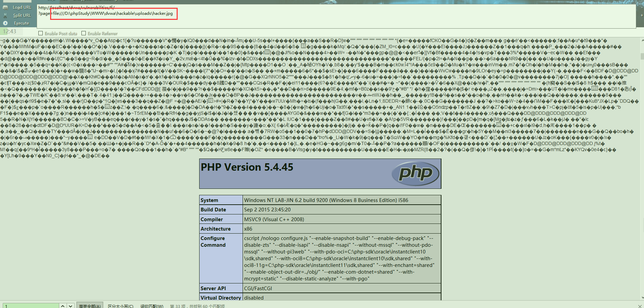Enable Referrer checkbox
This screenshot has height=308, width=644.
(x=84, y=33)
